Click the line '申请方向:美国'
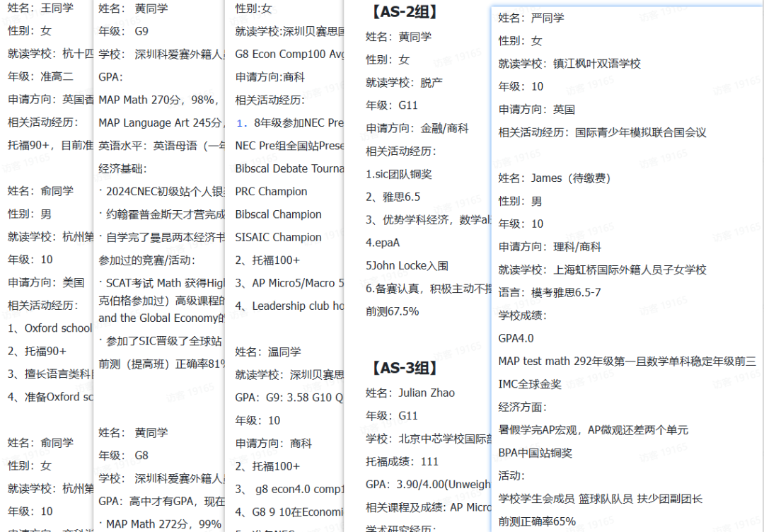Image resolution: width=764 pixels, height=532 pixels. click(46, 282)
